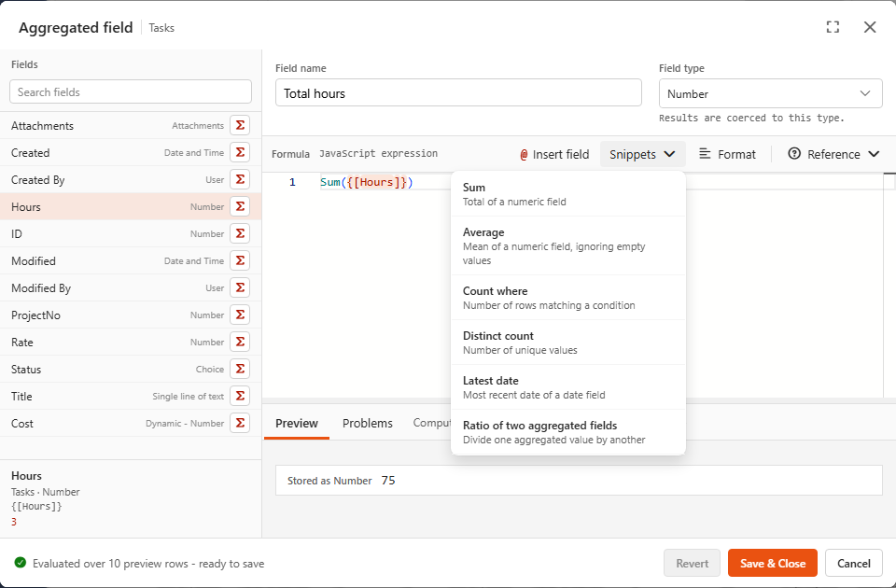Click the formula line Sum({[Hours]})

coord(366,182)
